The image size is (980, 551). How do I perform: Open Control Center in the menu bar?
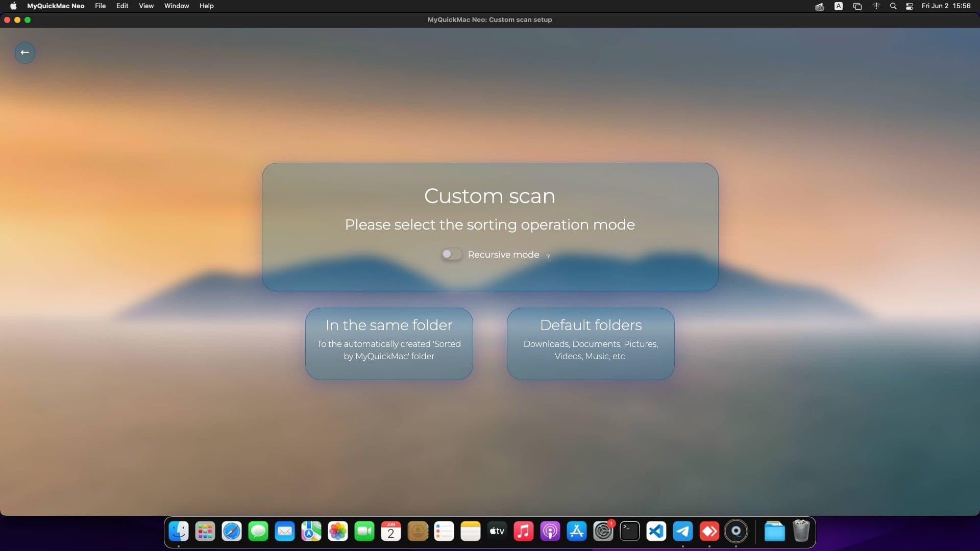[x=910, y=6]
